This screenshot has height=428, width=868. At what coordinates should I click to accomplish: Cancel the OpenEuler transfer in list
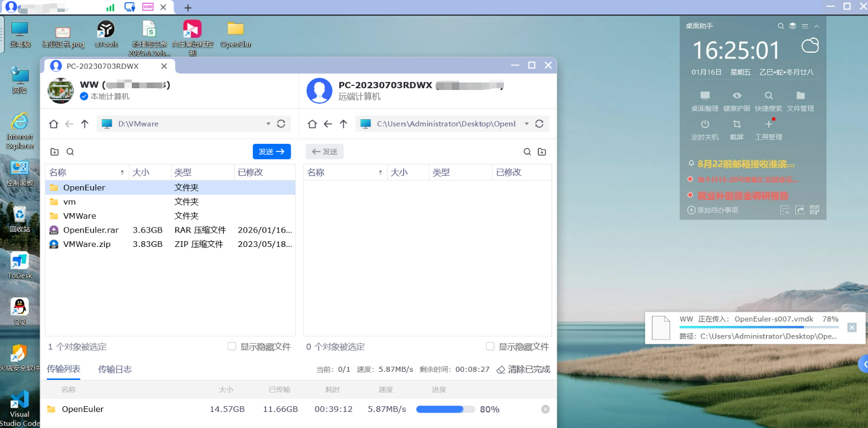click(545, 409)
